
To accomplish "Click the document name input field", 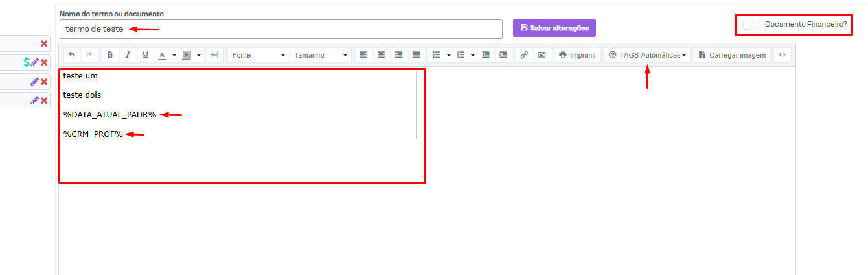I will pos(280,29).
